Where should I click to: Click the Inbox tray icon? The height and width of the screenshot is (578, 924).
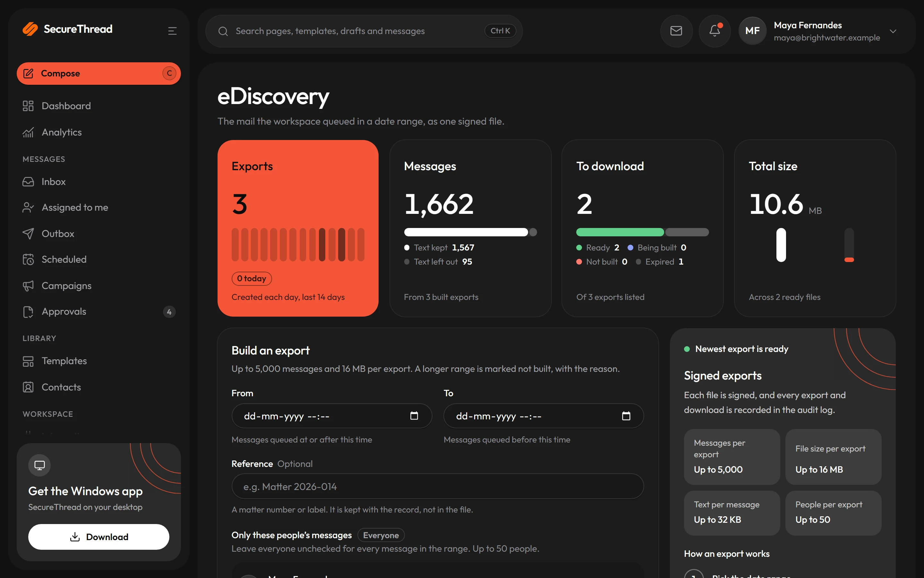point(28,181)
